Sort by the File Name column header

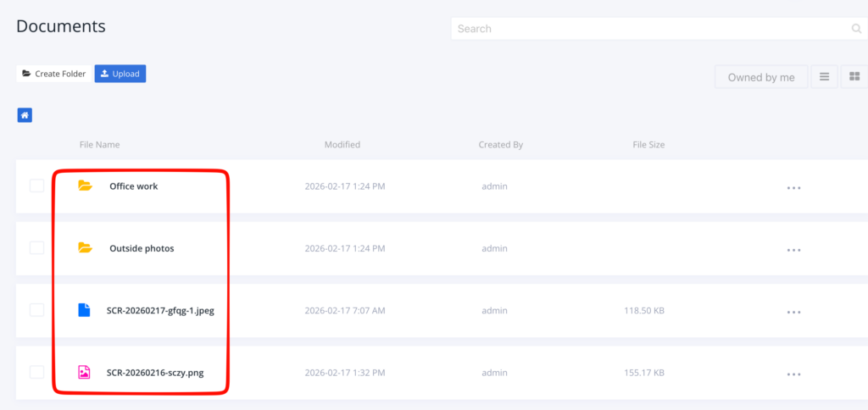99,145
